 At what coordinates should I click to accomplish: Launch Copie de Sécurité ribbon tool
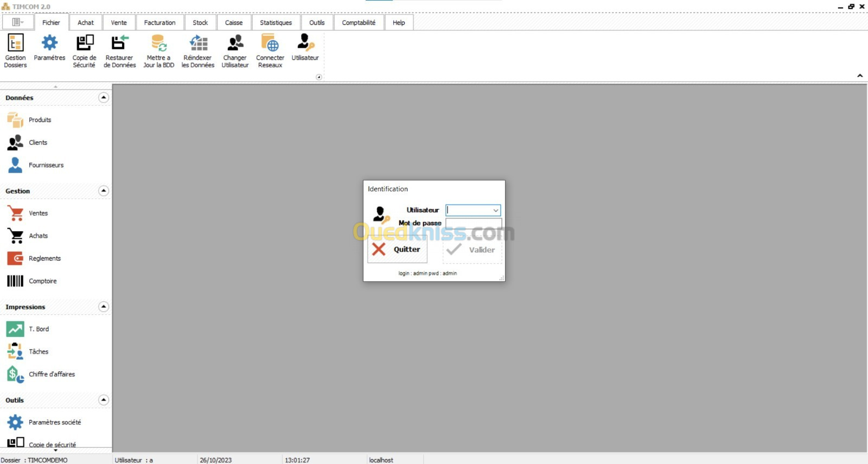[84, 50]
